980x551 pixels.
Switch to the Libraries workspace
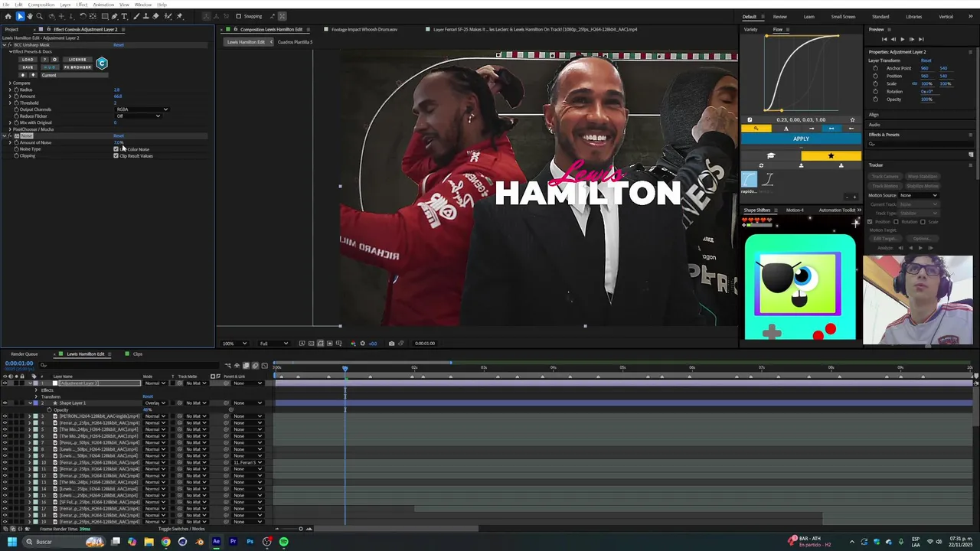coord(913,17)
